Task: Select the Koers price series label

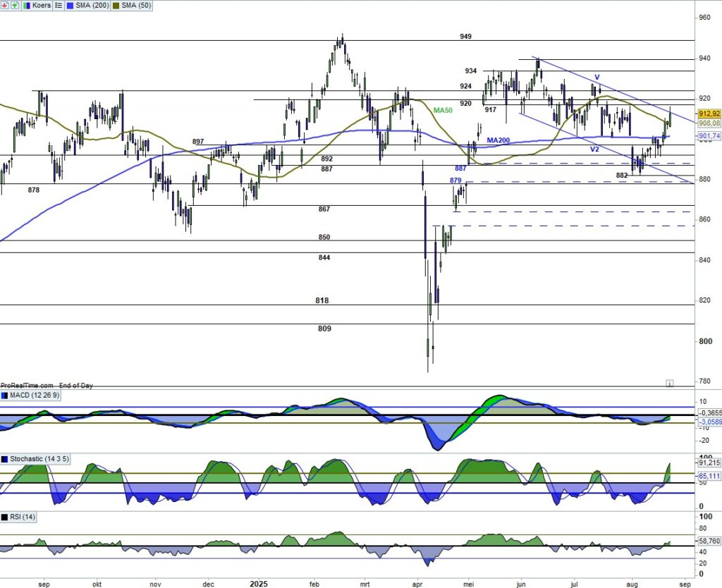Action: [41, 5]
